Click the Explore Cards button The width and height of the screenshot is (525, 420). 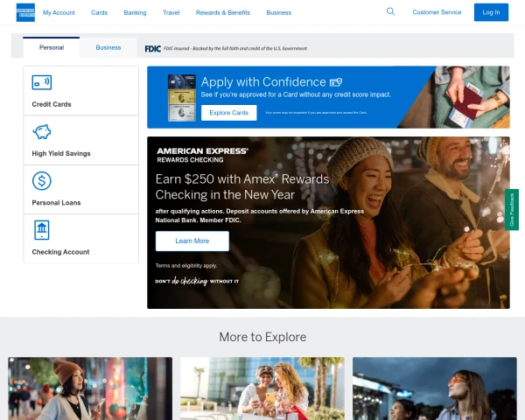pyautogui.click(x=228, y=113)
